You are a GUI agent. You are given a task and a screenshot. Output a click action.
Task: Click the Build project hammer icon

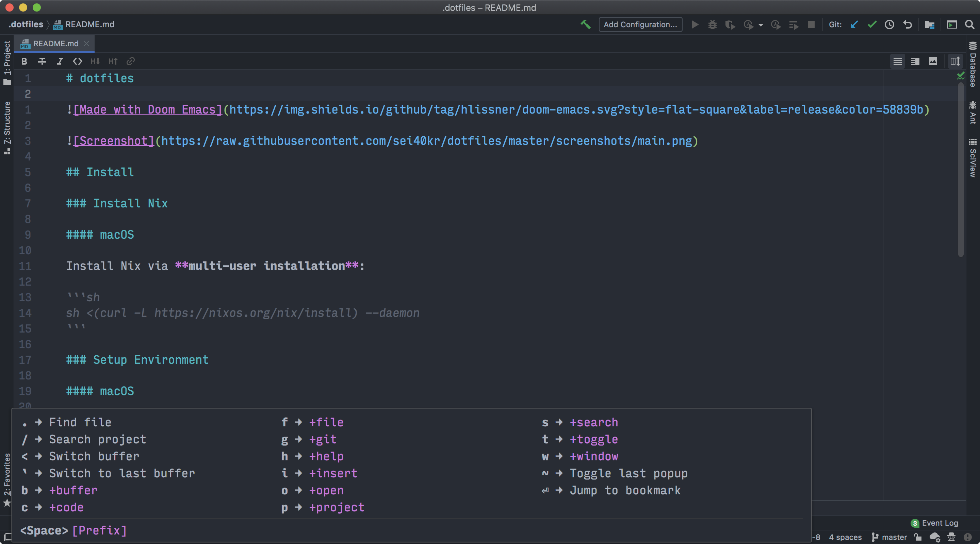586,25
